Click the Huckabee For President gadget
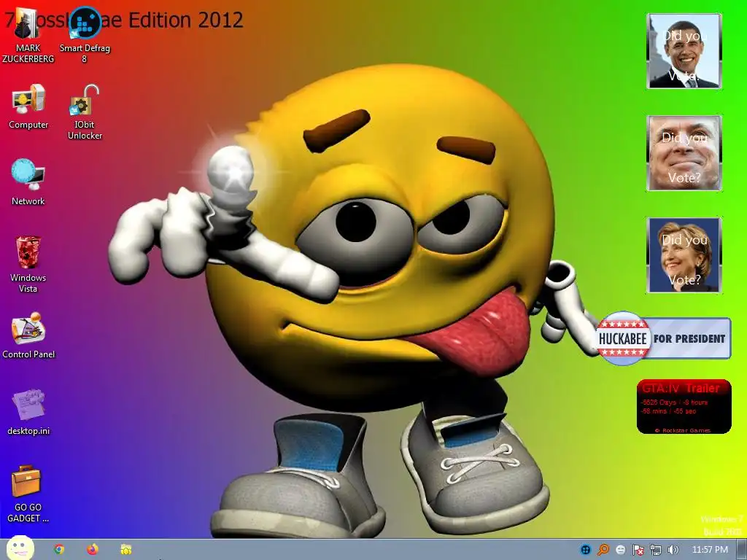 tap(663, 338)
